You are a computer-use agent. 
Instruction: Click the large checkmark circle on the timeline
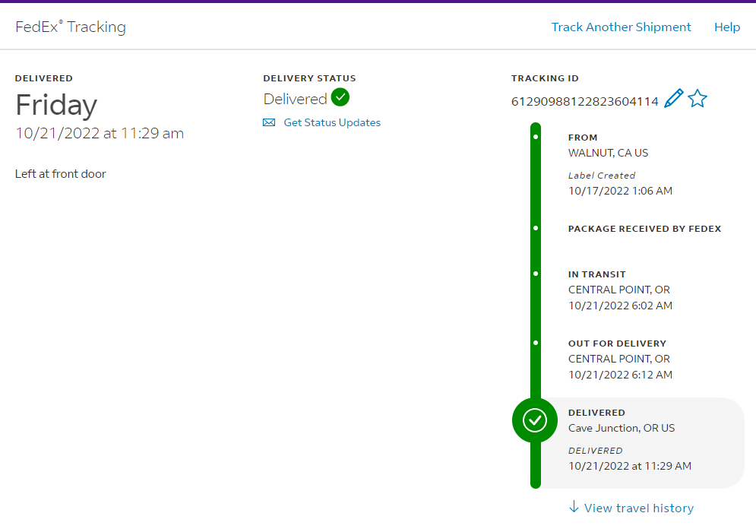(x=535, y=420)
